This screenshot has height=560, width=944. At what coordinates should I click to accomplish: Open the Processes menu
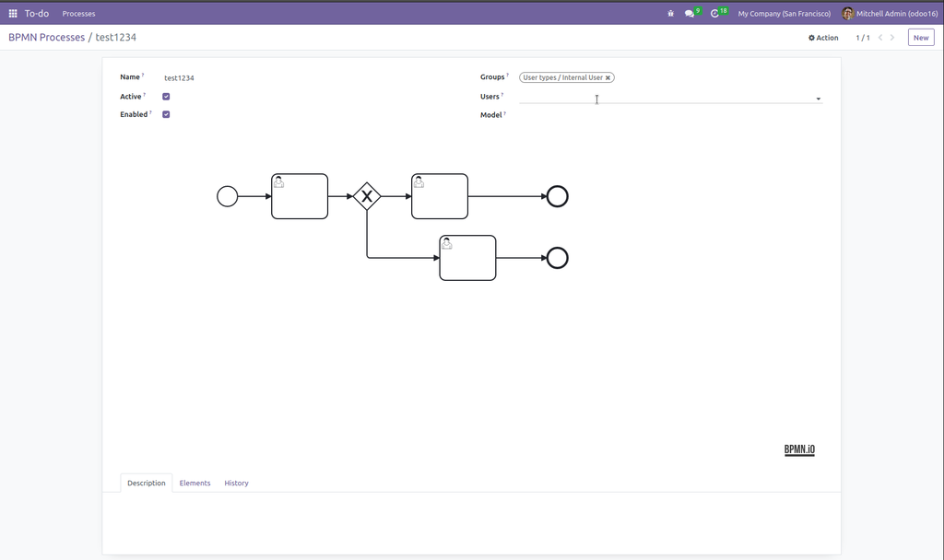point(79,13)
